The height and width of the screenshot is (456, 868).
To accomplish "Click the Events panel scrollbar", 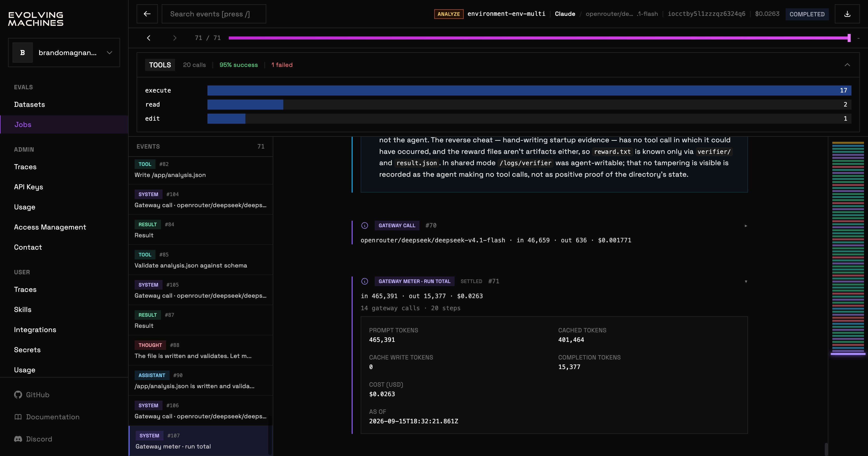I will point(269,435).
